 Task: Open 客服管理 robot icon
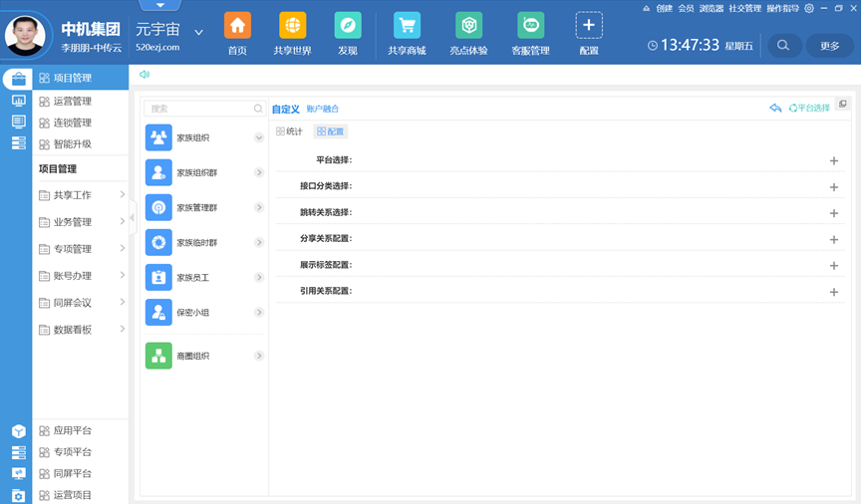point(530,26)
